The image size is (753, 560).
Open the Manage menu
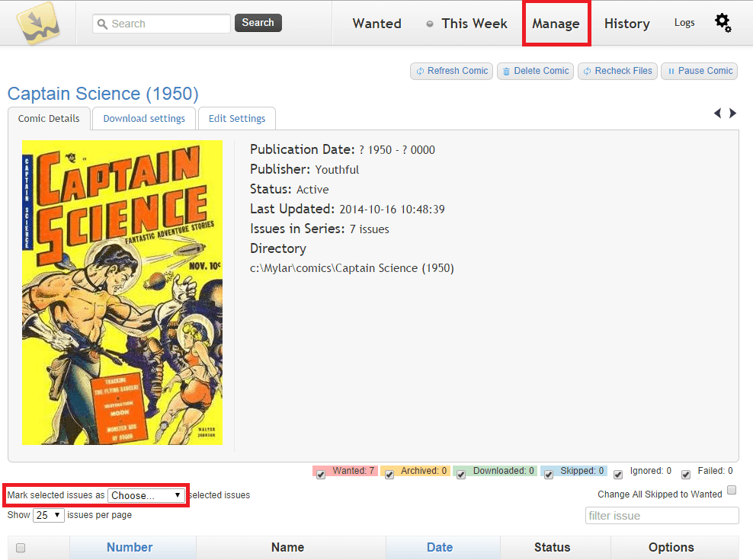click(556, 24)
